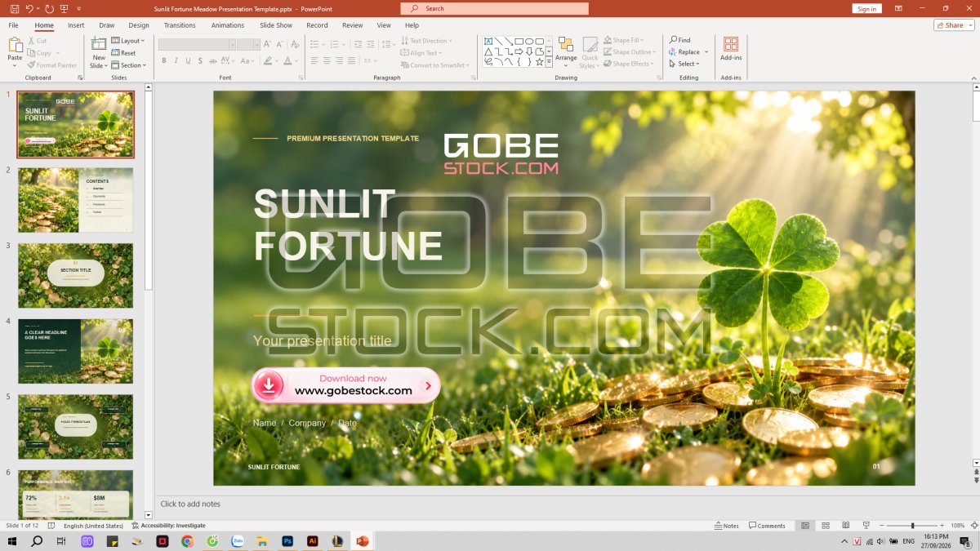Switch to the Design tab
Viewport: 980px width, 551px height.
pos(139,25)
